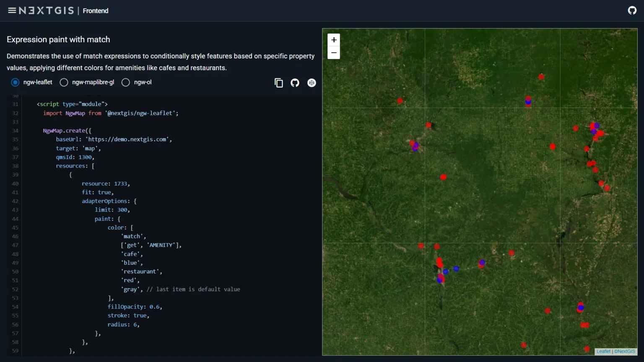Click the 'cafe' code line
644x362 pixels.
click(132, 254)
